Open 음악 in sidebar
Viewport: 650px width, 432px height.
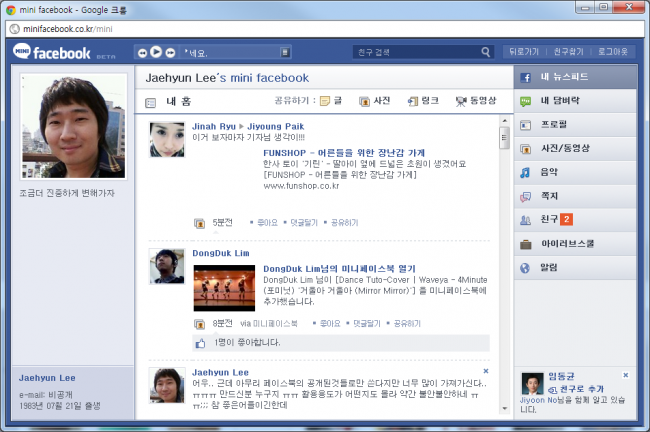(575, 172)
